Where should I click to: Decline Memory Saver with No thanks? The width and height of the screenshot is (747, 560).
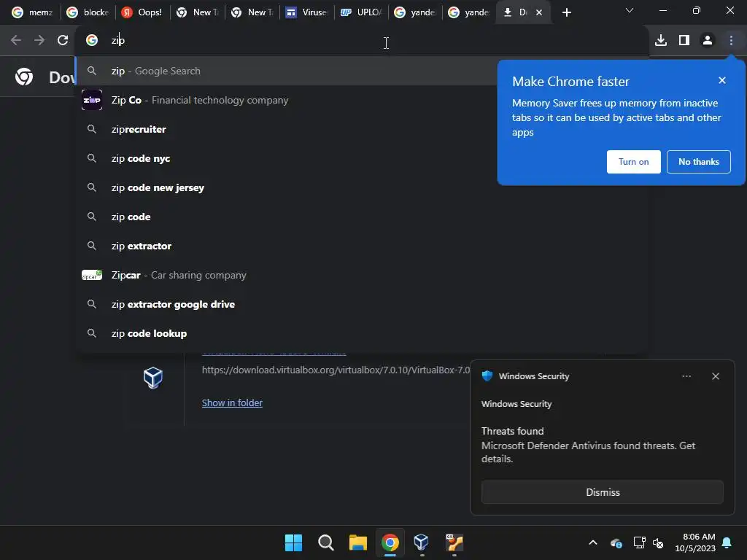(698, 162)
